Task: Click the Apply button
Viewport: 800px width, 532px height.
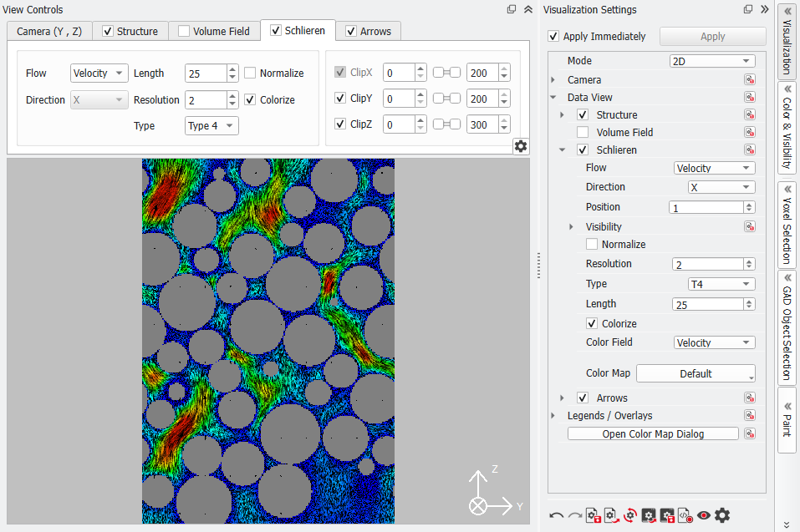Action: (x=713, y=36)
